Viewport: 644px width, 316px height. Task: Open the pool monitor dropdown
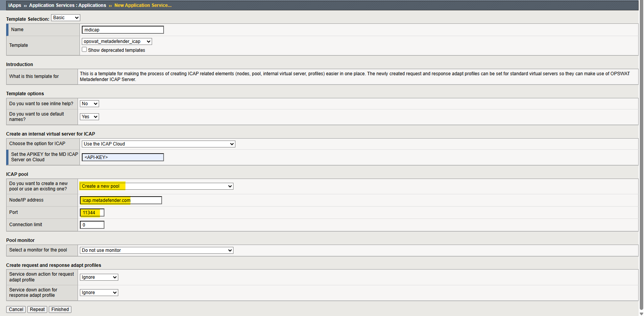(156, 250)
